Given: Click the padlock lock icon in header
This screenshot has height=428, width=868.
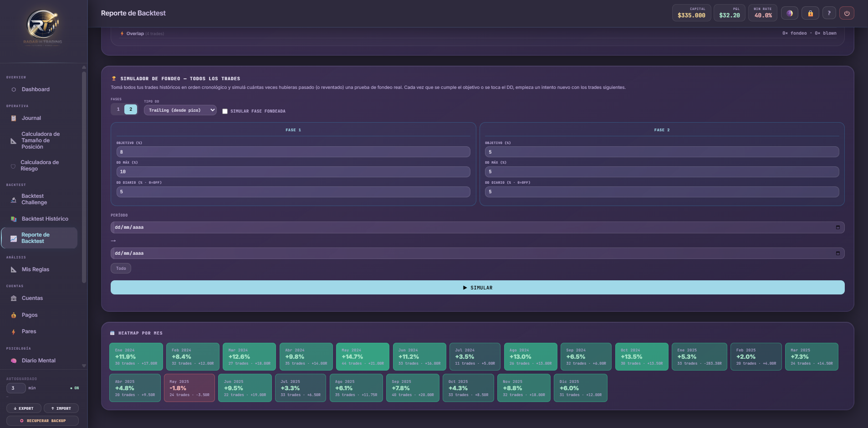Looking at the screenshot, I should coord(811,13).
